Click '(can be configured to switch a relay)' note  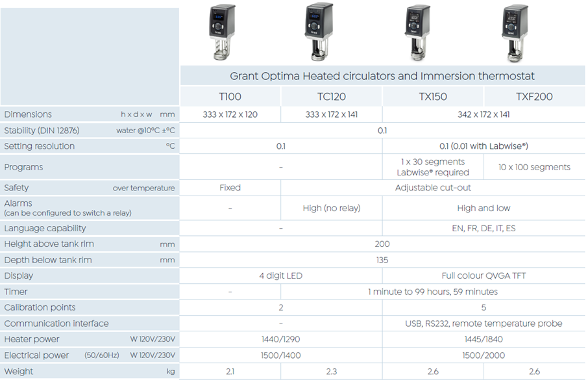tap(68, 213)
